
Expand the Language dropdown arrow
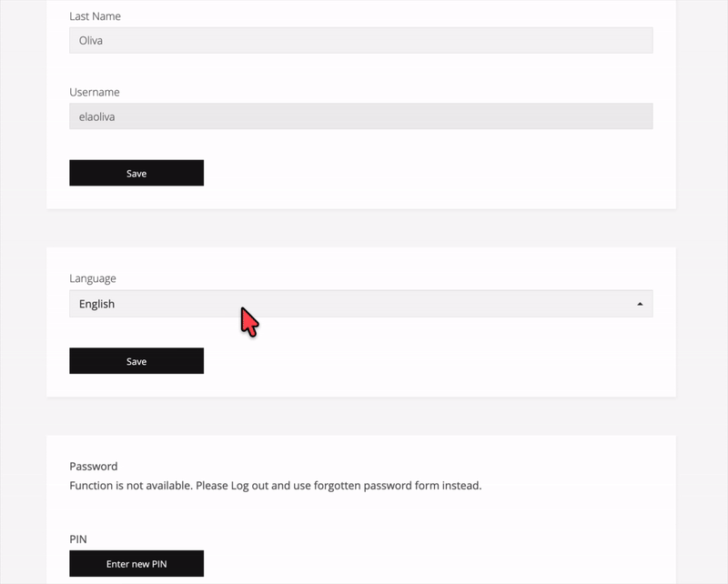pos(640,304)
